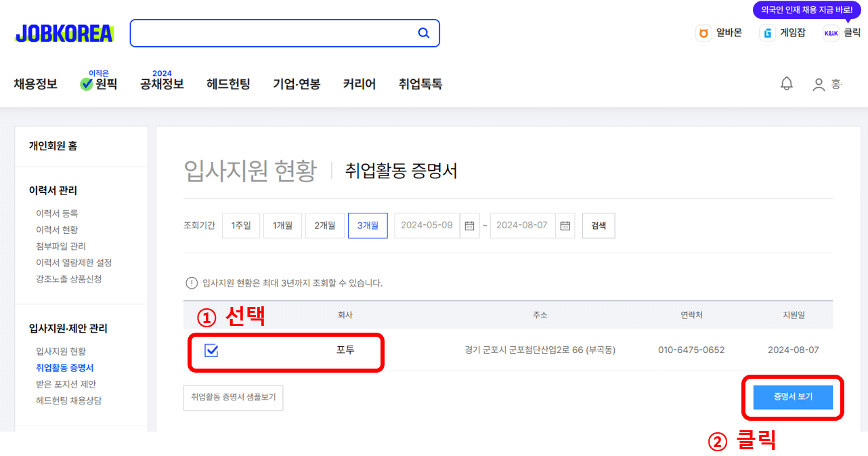Click the 증명서 보기 button
This screenshot has width=868, height=456.
[x=792, y=398]
